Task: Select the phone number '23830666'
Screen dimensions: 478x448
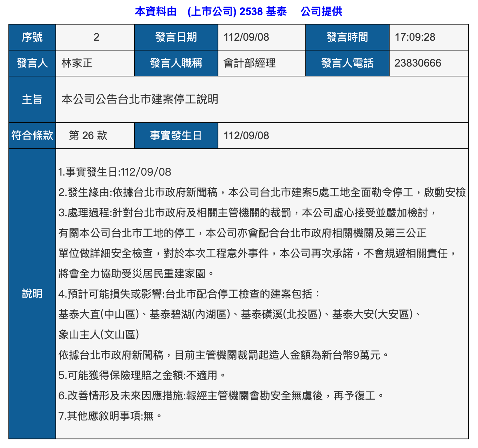Action: 418,63
